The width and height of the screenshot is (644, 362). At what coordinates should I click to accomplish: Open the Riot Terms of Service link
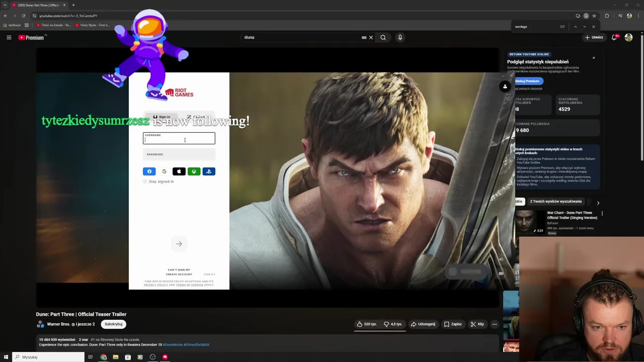[x=190, y=285]
